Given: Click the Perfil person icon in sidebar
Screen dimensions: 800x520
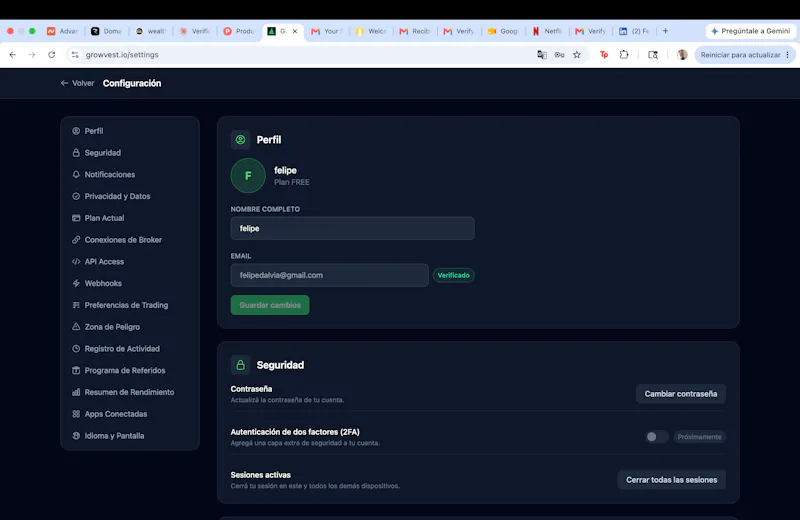Looking at the screenshot, I should (x=76, y=131).
